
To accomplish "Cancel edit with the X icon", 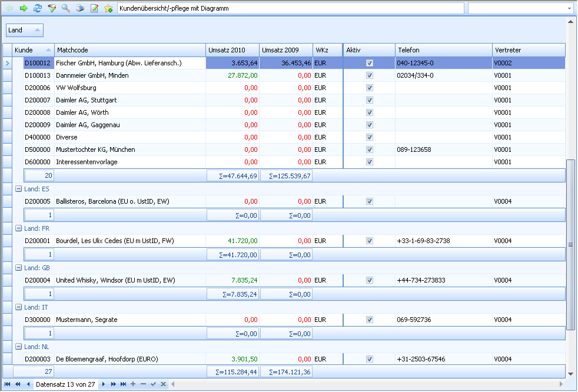I will point(163,384).
